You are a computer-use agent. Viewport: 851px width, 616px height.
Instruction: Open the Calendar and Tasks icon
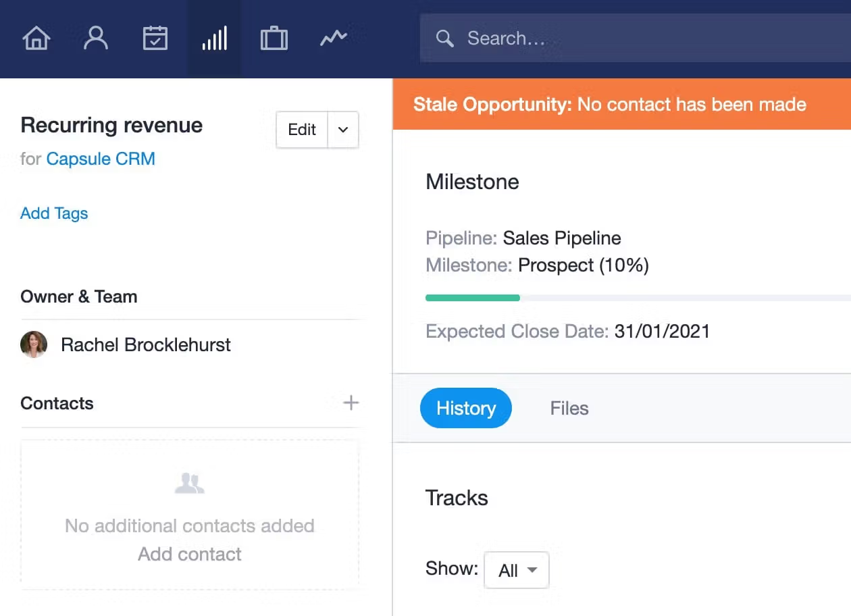pos(155,38)
